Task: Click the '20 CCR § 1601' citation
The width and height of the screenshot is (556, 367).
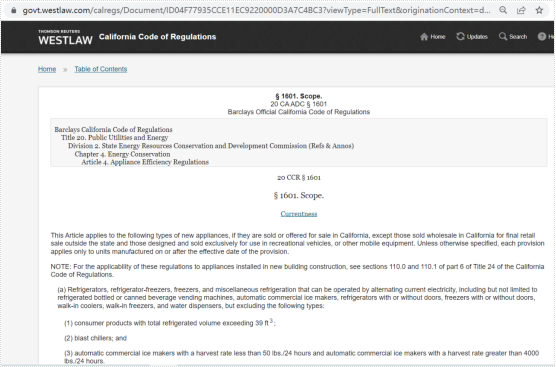Action: [299, 178]
